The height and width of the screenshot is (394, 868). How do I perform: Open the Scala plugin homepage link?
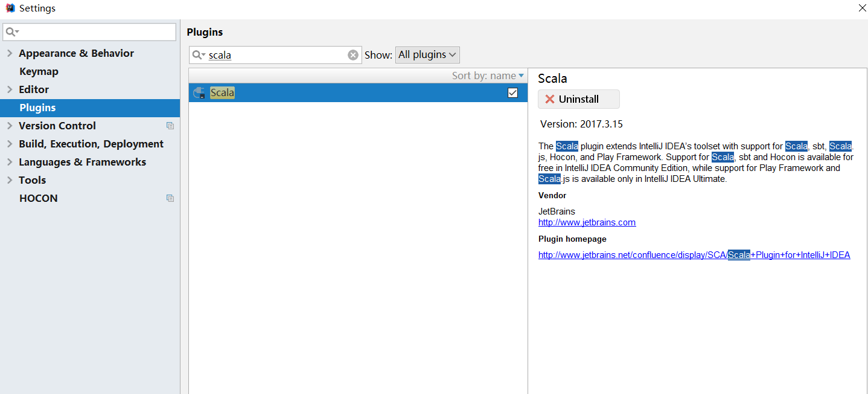[694, 255]
